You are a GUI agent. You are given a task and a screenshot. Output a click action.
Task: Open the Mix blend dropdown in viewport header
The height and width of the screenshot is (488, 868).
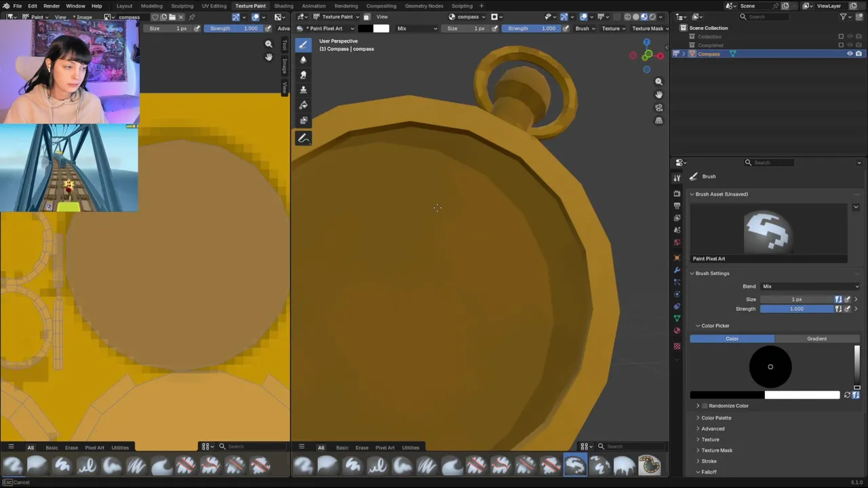416,28
